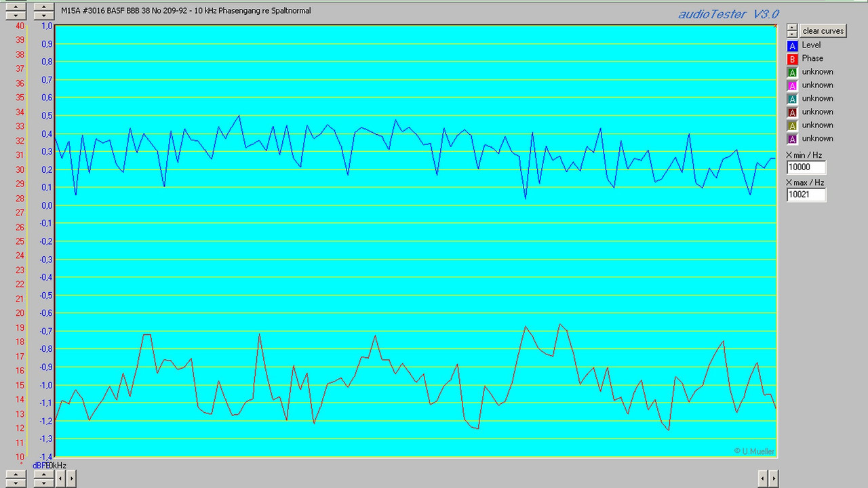The height and width of the screenshot is (488, 868).
Task: Click the left arrow below the graph
Action: click(x=60, y=479)
